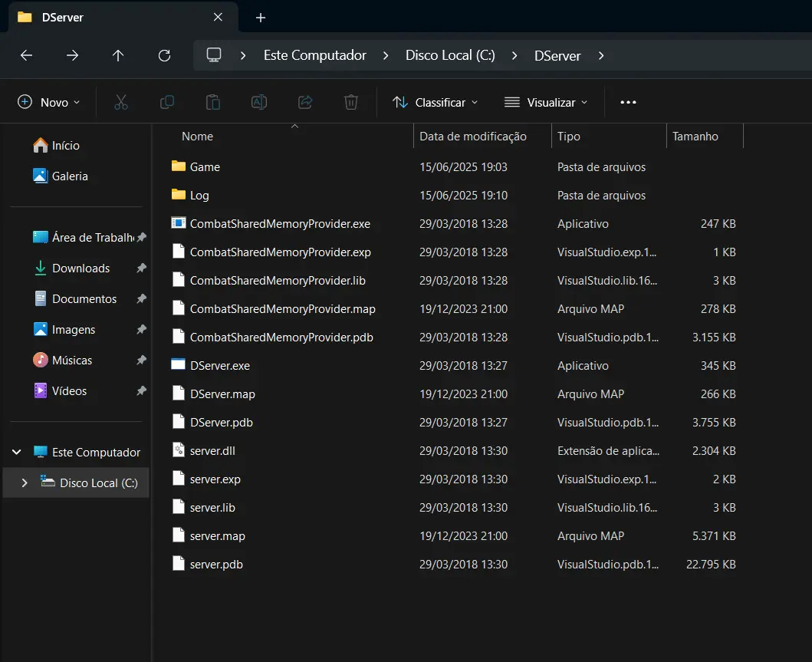Viewport: 812px width, 662px height.
Task: Click Este Computador in the address bar
Action: click(x=315, y=55)
